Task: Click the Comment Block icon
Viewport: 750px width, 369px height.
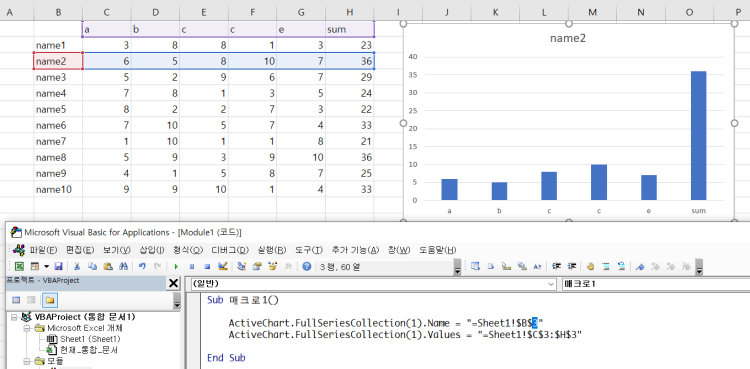Action: pyautogui.click(x=606, y=266)
